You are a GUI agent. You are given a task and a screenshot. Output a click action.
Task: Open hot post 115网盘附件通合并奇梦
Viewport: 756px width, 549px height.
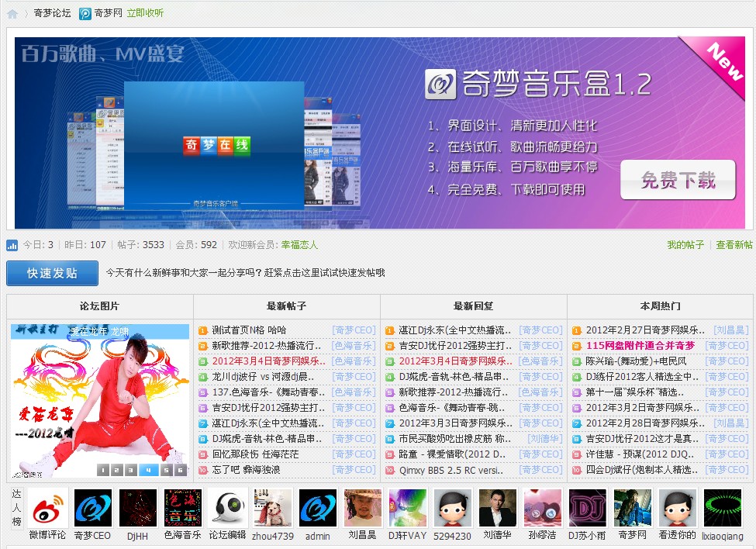click(x=640, y=346)
